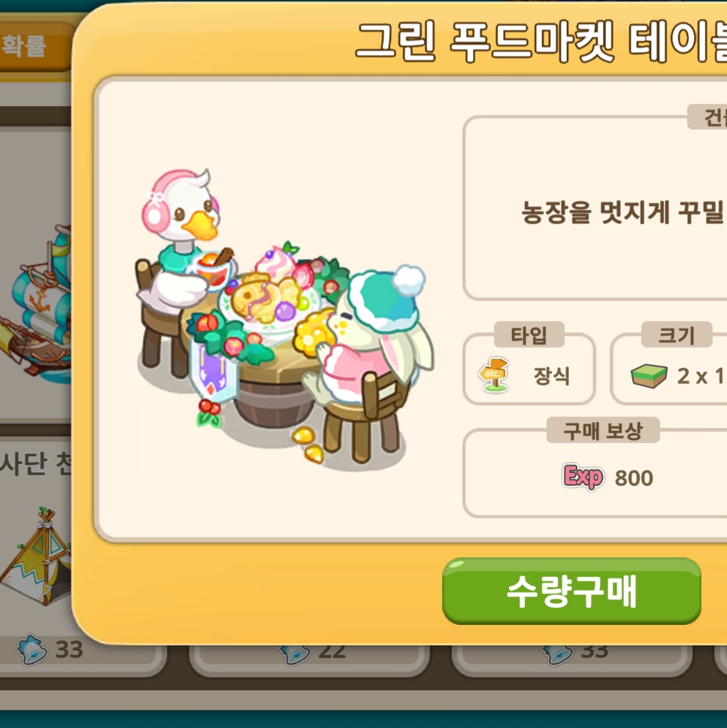Click the 타입 label tab
727x728 pixels.
pos(529,335)
